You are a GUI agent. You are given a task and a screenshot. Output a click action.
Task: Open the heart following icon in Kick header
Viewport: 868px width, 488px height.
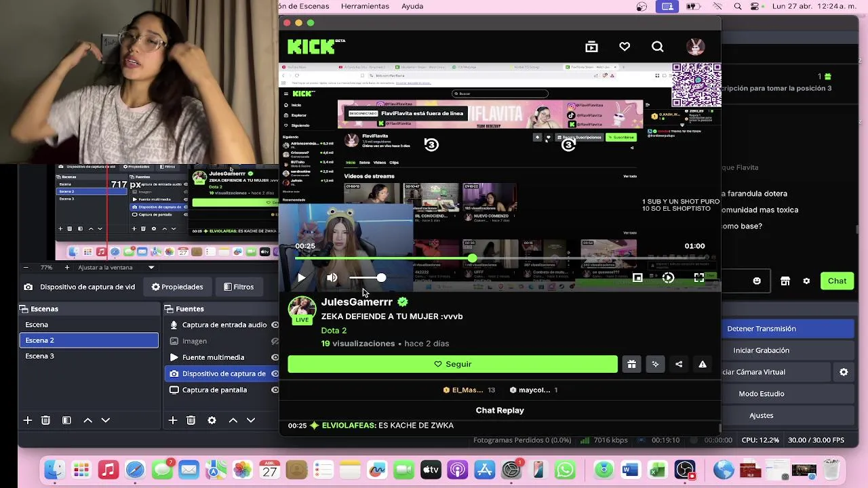tap(625, 47)
